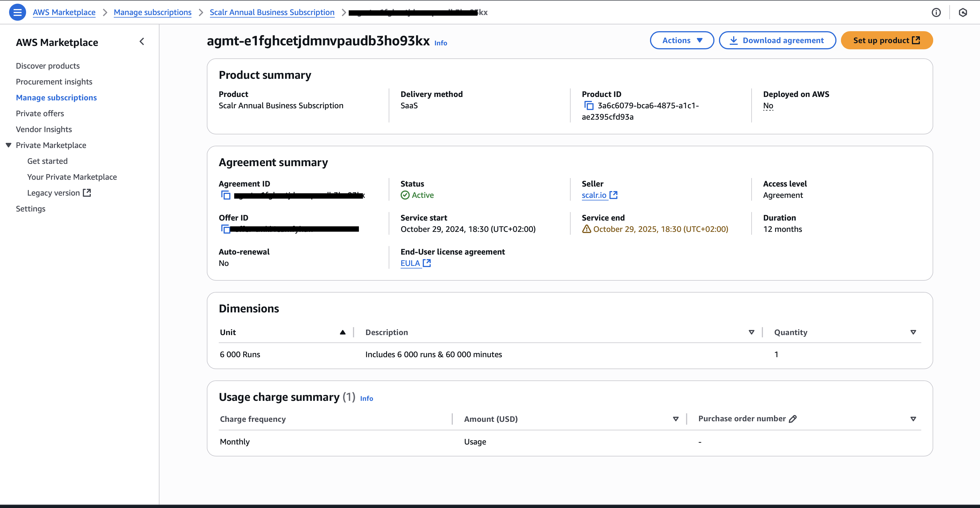This screenshot has width=980, height=508.
Task: Click the Service end warning triangle icon
Action: click(586, 229)
